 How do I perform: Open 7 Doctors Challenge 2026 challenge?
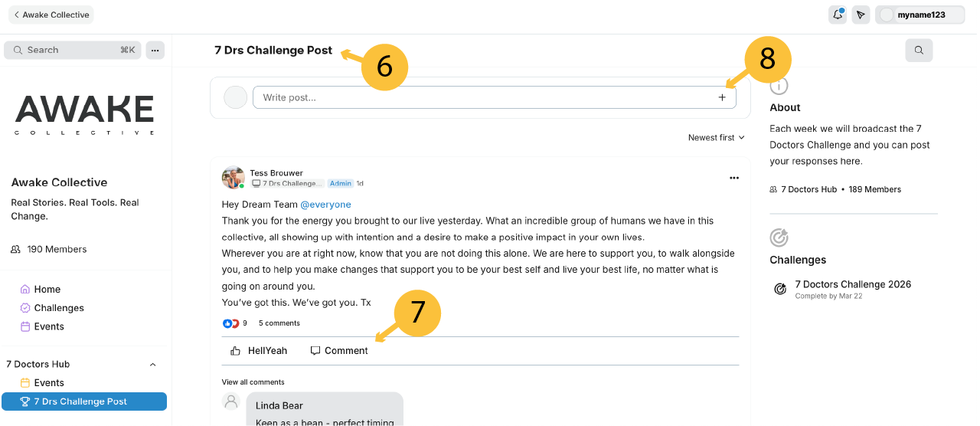click(x=853, y=284)
